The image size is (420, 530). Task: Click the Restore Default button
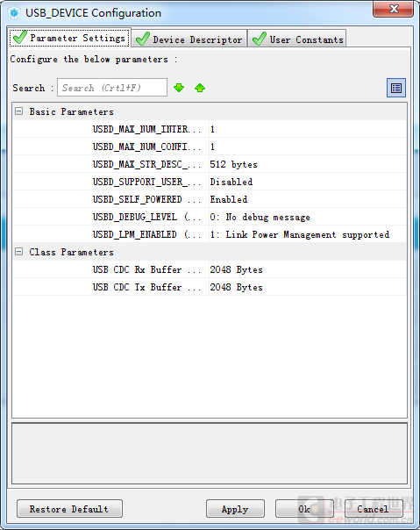[x=69, y=509]
